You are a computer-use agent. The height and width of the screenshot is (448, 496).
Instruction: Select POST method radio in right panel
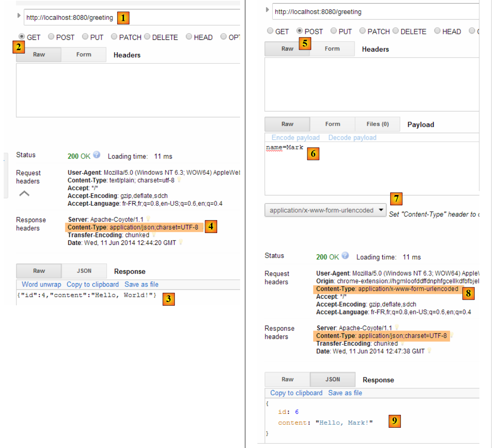[x=299, y=31]
